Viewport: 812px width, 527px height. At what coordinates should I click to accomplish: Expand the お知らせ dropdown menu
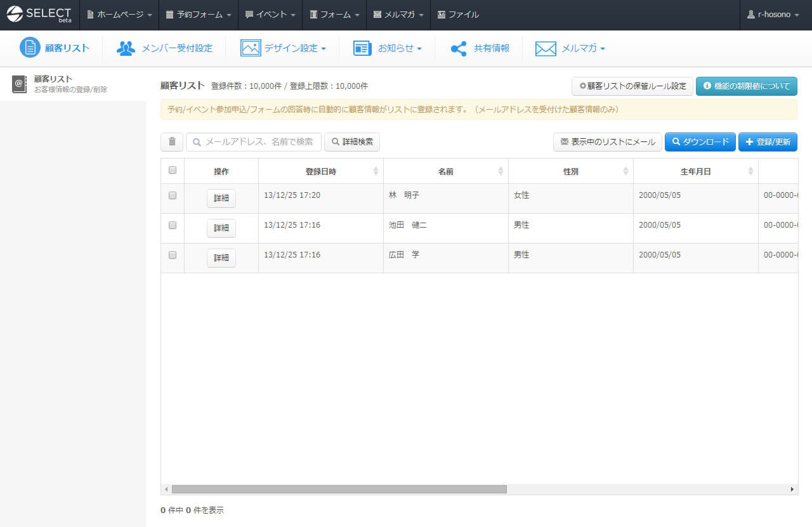[x=388, y=48]
